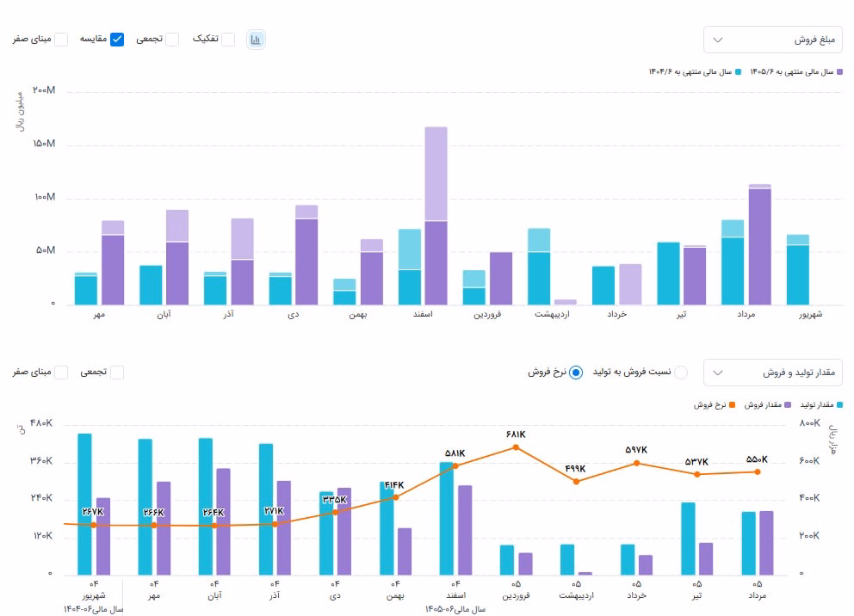Select the نرخ فروش radio button
Screen dimensions: 854x616
575,373
